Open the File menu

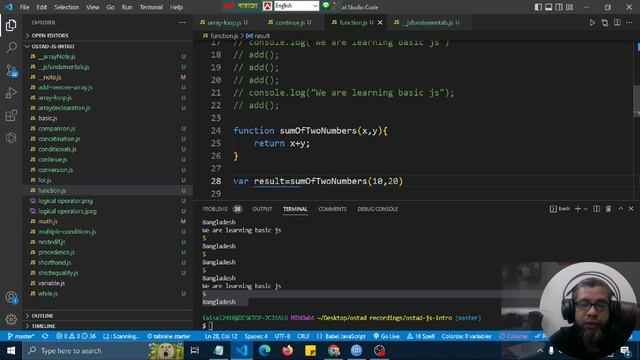pos(24,7)
